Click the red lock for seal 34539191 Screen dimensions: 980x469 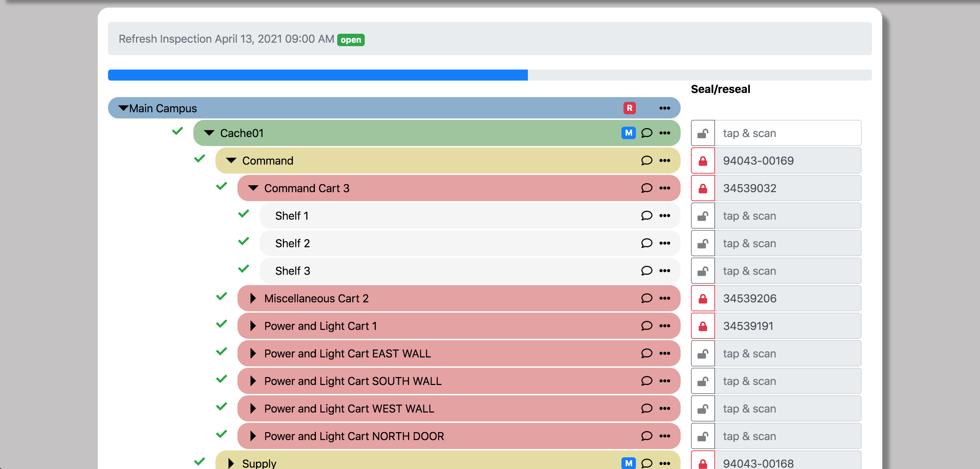(703, 325)
